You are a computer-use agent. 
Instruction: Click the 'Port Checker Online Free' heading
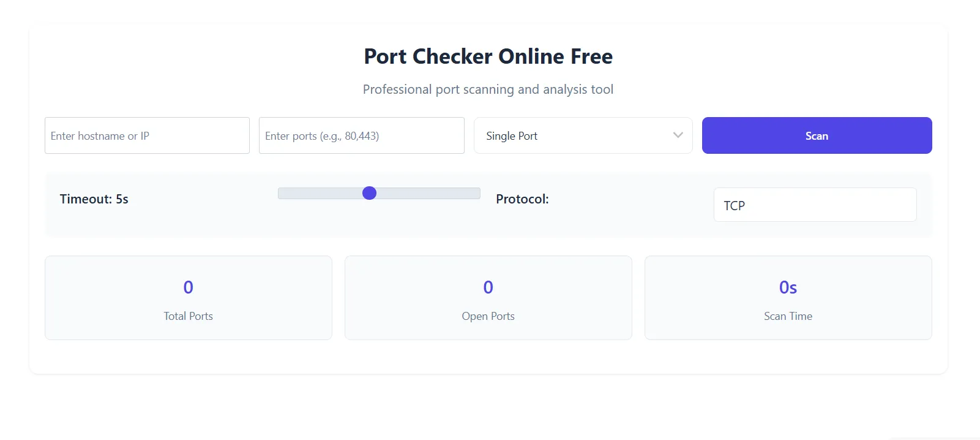(488, 56)
